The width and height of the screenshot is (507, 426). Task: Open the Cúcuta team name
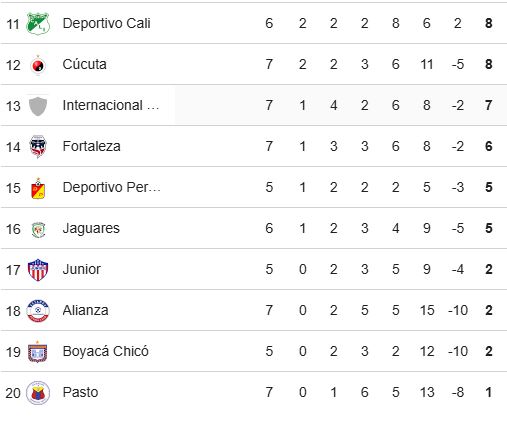85,64
